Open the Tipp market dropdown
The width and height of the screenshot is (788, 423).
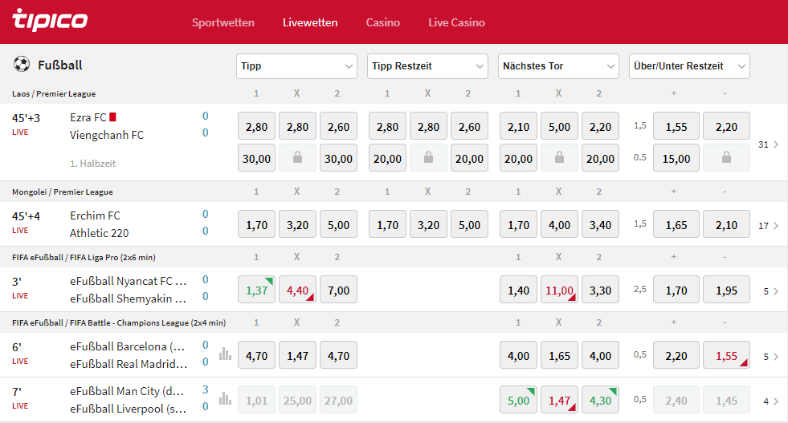pyautogui.click(x=297, y=66)
